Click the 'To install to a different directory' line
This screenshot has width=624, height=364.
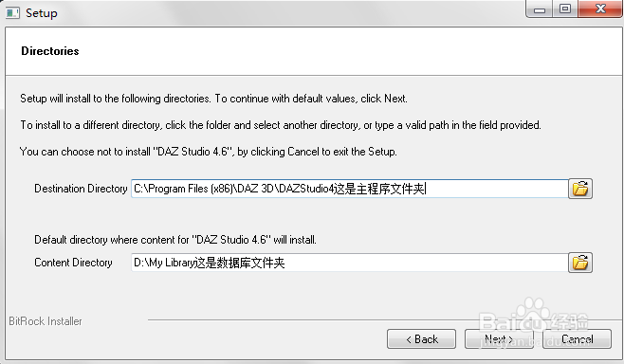coord(281,125)
